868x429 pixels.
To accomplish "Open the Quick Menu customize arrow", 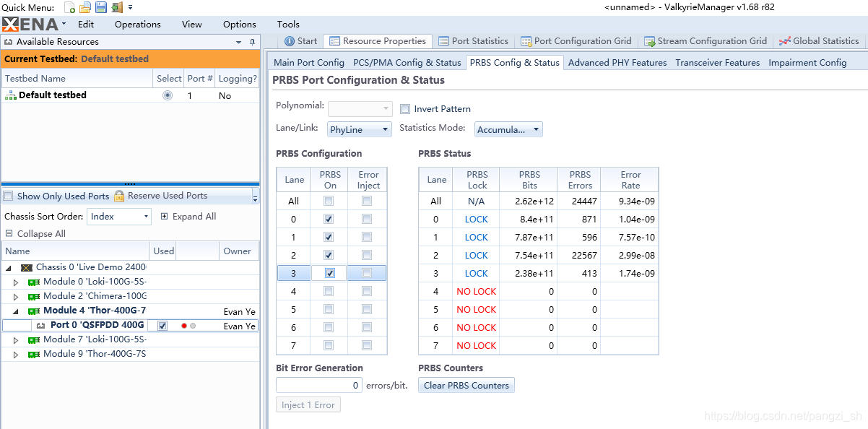I will 131,7.
